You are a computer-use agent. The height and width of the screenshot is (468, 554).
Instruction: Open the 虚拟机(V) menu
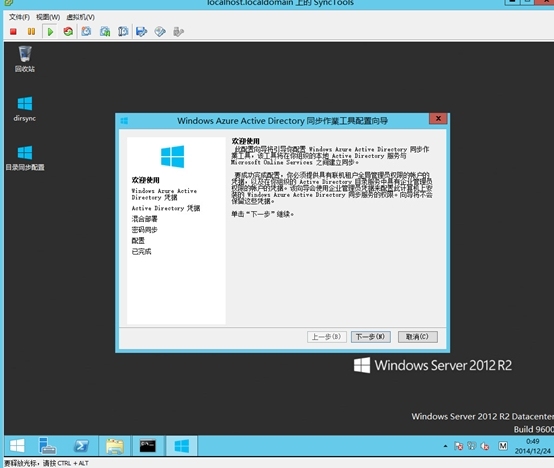click(x=81, y=17)
